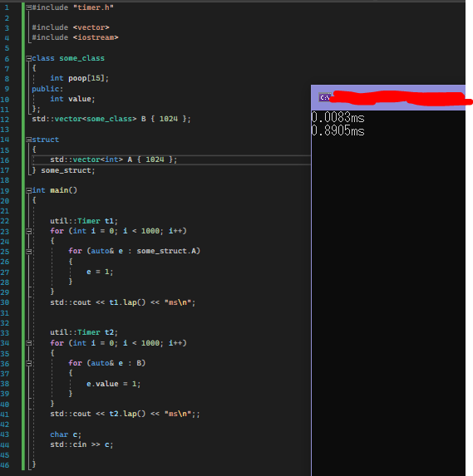Image resolution: width=473 pixels, height=476 pixels.
Task: Click the "timer.h" include string
Action: click(93, 7)
